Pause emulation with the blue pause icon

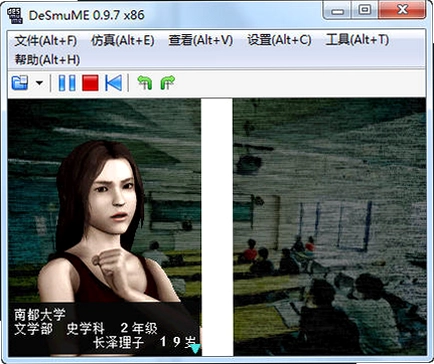coord(67,83)
